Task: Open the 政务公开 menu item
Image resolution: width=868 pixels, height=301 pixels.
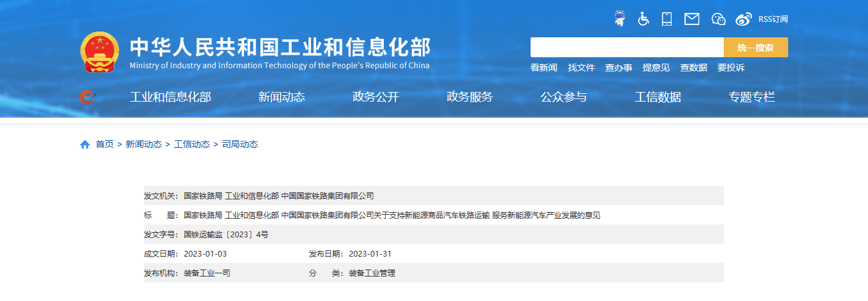Action: click(x=375, y=97)
